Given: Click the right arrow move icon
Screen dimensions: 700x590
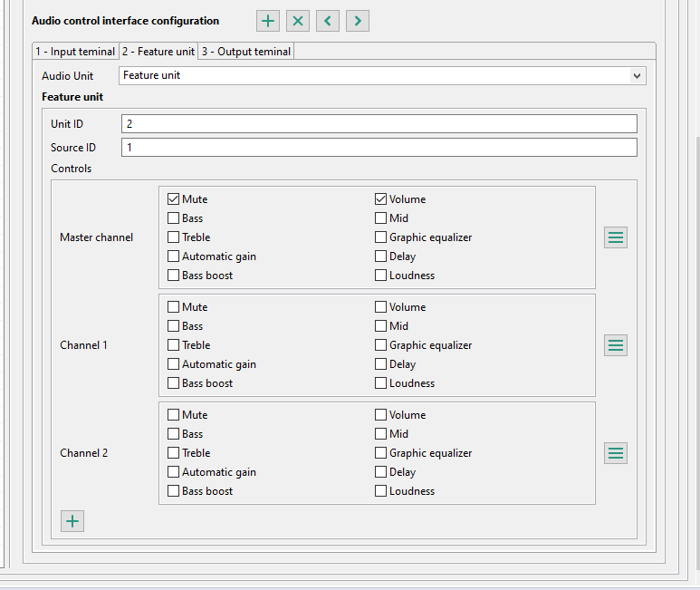Looking at the screenshot, I should click(x=358, y=21).
